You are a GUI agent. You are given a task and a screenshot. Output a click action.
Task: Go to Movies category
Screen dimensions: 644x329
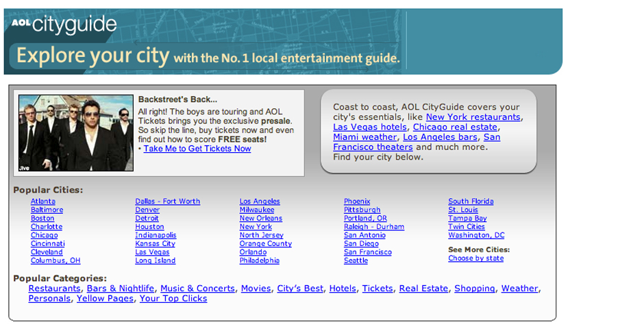[x=256, y=289]
